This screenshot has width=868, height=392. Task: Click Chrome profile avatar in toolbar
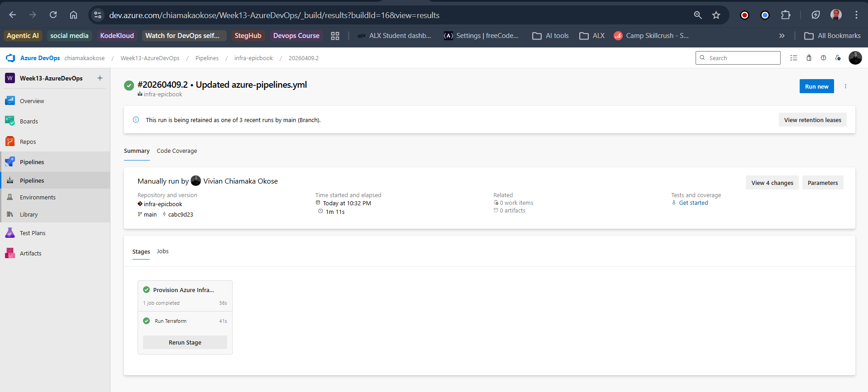pos(836,15)
